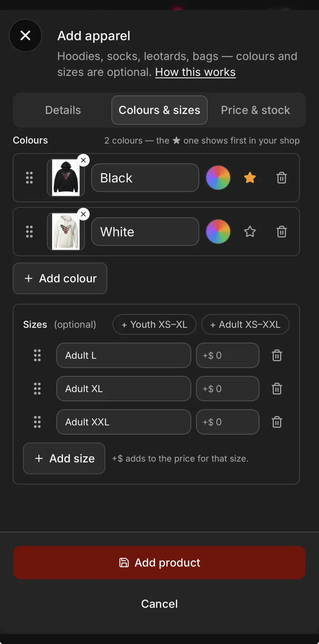This screenshot has height=644, width=319.
Task: Edit the White colour name field
Action: 145,232
